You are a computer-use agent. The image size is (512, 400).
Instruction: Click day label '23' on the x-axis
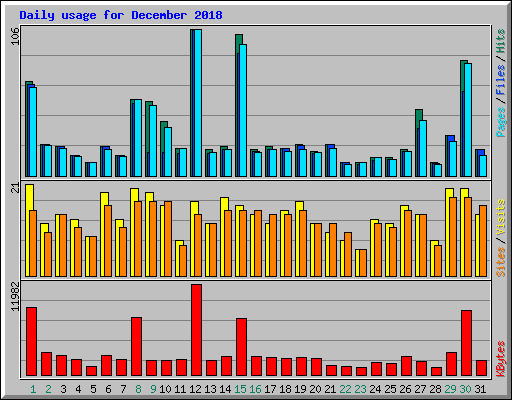pyautogui.click(x=360, y=389)
